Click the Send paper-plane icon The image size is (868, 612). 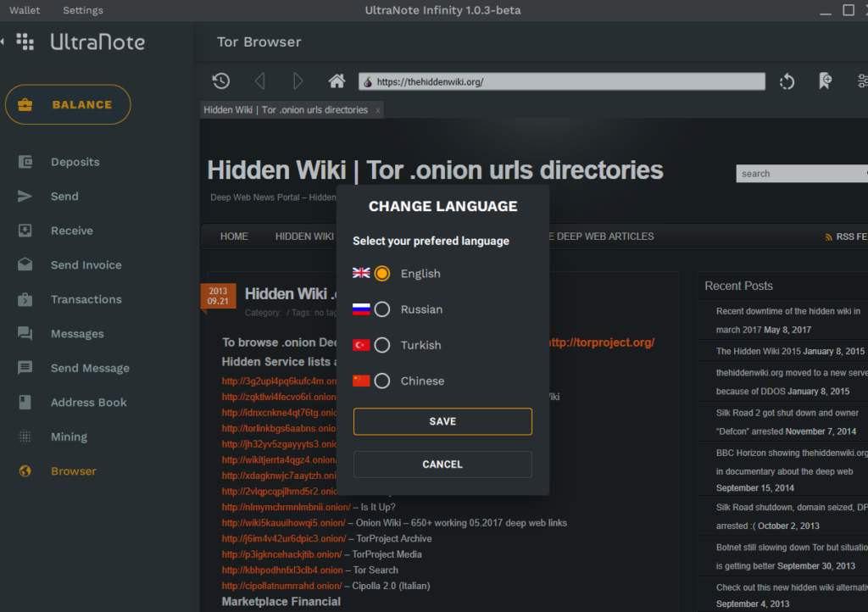click(25, 196)
